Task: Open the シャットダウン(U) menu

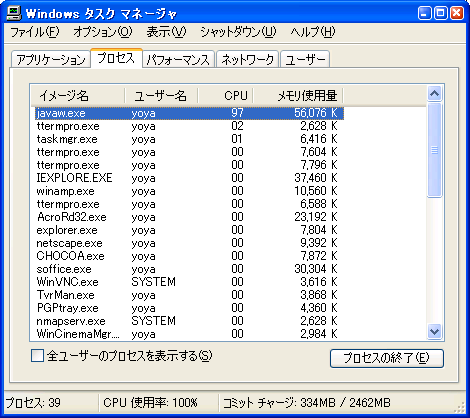Action: pyautogui.click(x=238, y=32)
